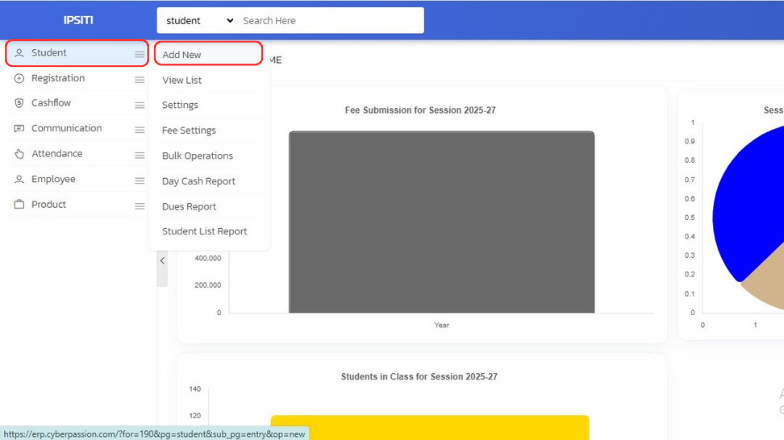This screenshot has width=784, height=440.
Task: Click the Employee person icon
Action: tap(19, 180)
